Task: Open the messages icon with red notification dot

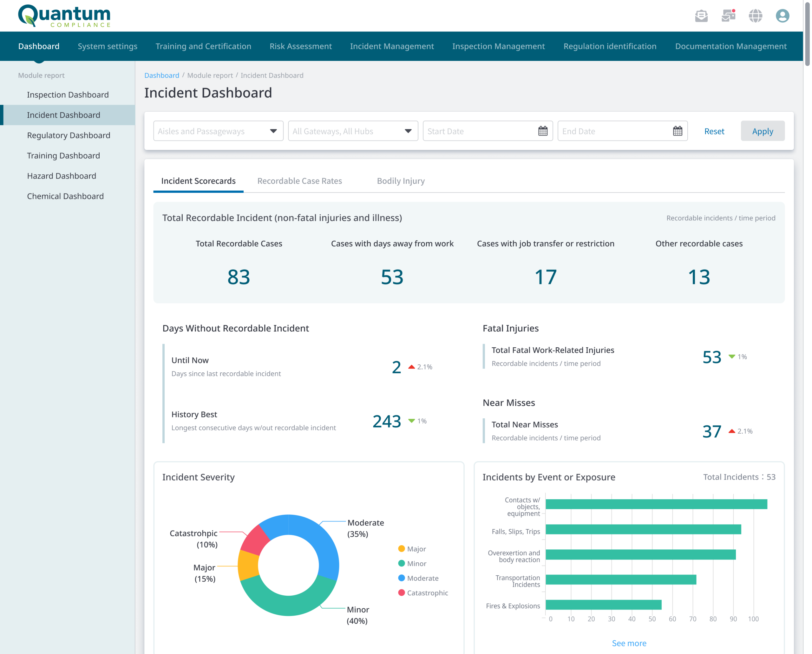Action: coord(728,16)
